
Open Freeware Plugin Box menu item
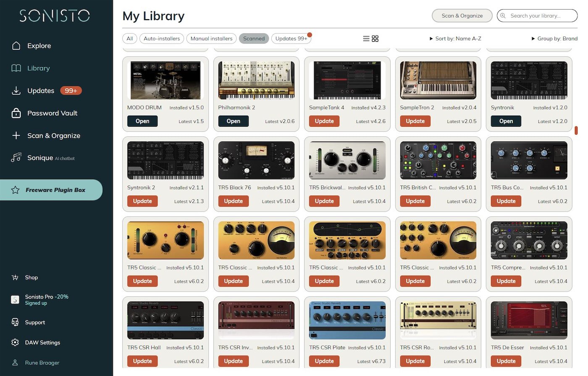pyautogui.click(x=51, y=190)
